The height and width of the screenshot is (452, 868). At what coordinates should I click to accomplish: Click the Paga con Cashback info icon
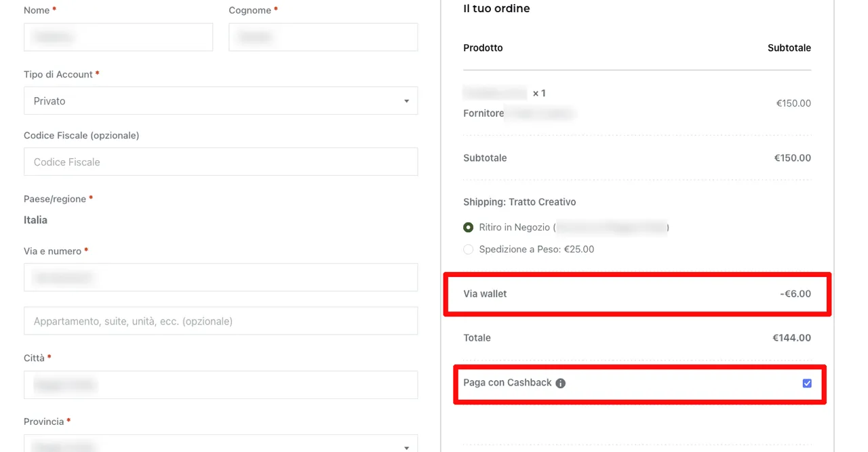coord(560,383)
